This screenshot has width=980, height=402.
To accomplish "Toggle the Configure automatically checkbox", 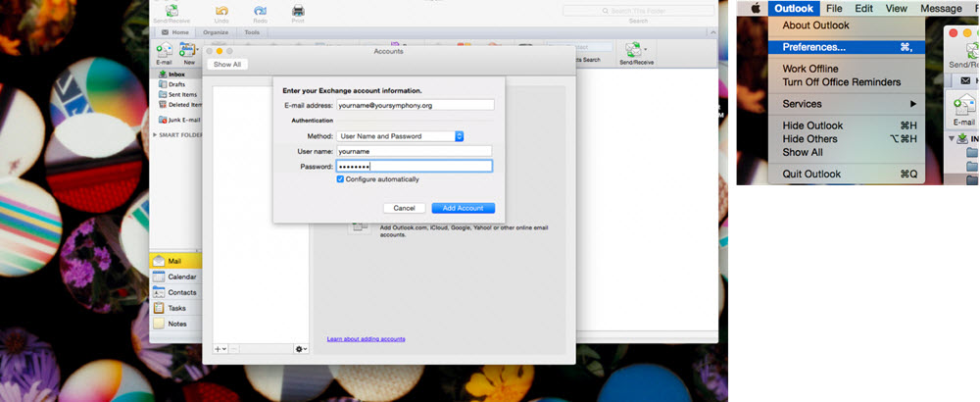I will tap(340, 179).
